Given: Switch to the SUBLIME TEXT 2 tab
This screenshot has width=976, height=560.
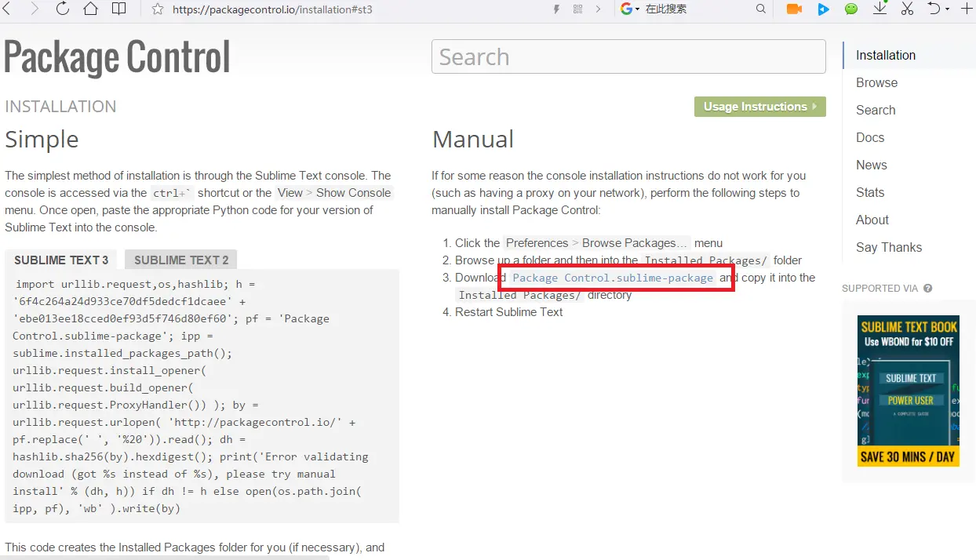Looking at the screenshot, I should (181, 260).
